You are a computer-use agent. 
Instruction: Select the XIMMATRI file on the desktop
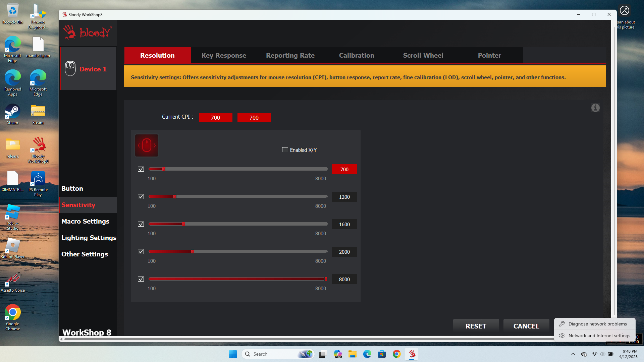point(13,181)
